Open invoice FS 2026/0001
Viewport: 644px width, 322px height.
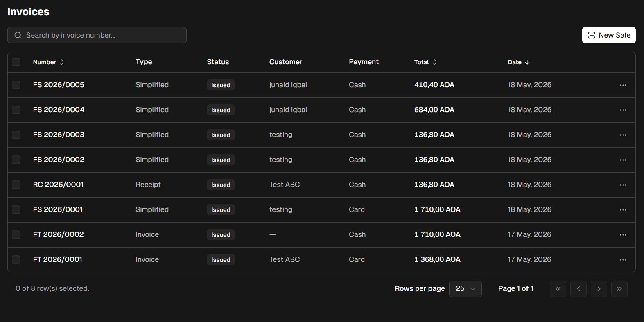[x=58, y=209]
